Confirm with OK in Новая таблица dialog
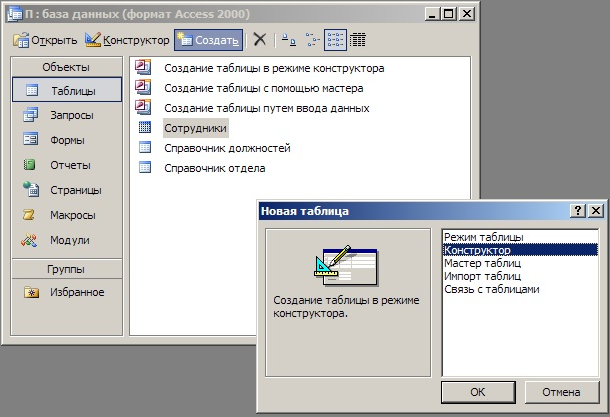This screenshot has width=610, height=417. pyautogui.click(x=478, y=392)
